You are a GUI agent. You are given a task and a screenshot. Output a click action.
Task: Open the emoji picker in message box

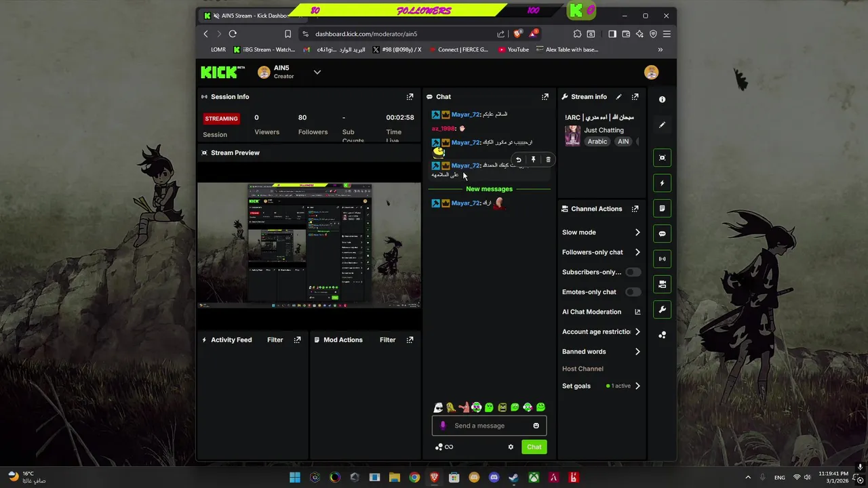pos(536,426)
